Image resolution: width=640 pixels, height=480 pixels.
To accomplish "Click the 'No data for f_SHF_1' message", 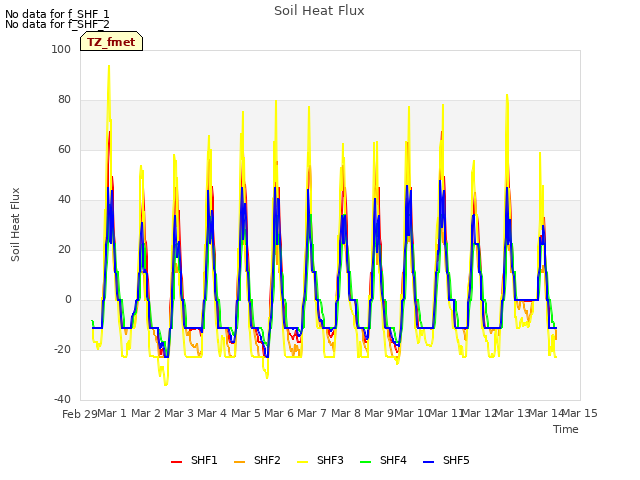I will pos(57,14).
